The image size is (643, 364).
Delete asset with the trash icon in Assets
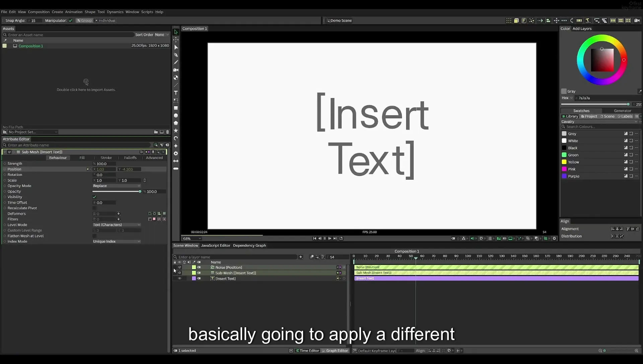[168, 132]
